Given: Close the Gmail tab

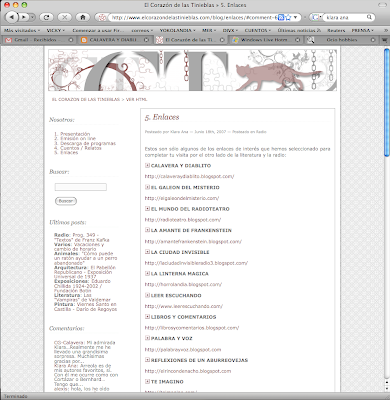Looking at the screenshot, I should pos(71,40).
